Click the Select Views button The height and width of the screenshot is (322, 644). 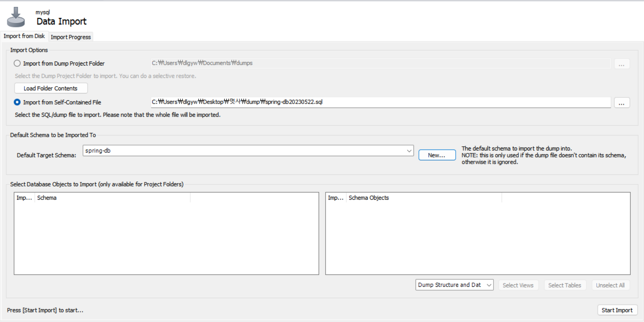pos(518,285)
